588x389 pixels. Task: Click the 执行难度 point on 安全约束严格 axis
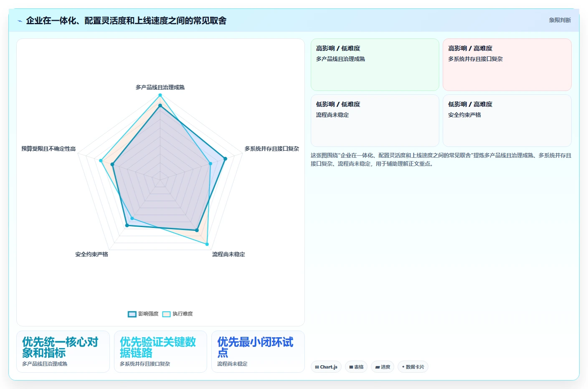point(132,218)
